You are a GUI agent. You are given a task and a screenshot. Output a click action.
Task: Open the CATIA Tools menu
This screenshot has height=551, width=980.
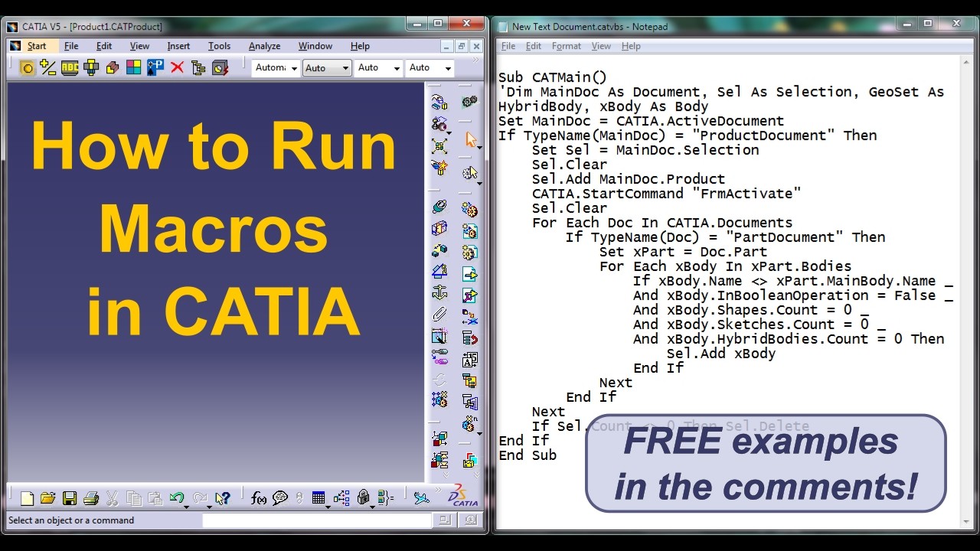pyautogui.click(x=219, y=46)
